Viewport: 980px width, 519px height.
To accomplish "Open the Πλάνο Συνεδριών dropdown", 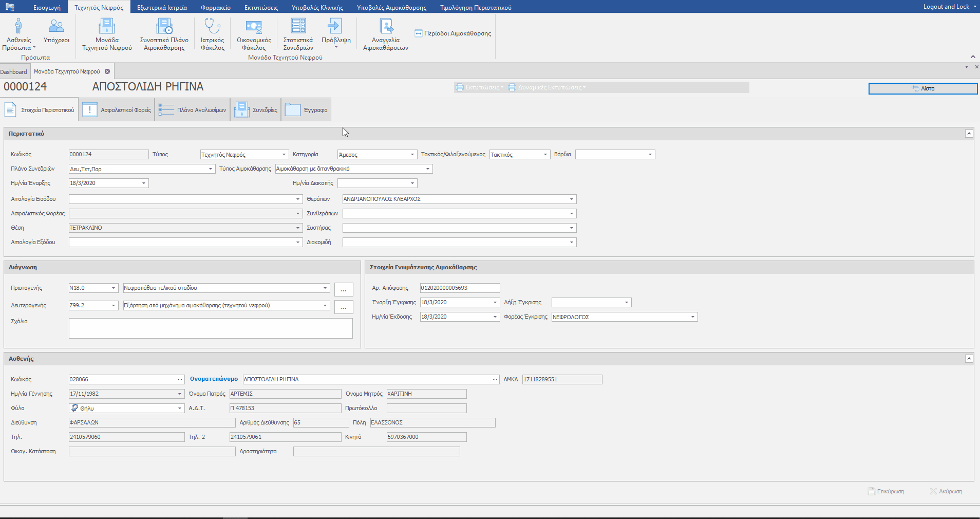I will pyautogui.click(x=210, y=169).
